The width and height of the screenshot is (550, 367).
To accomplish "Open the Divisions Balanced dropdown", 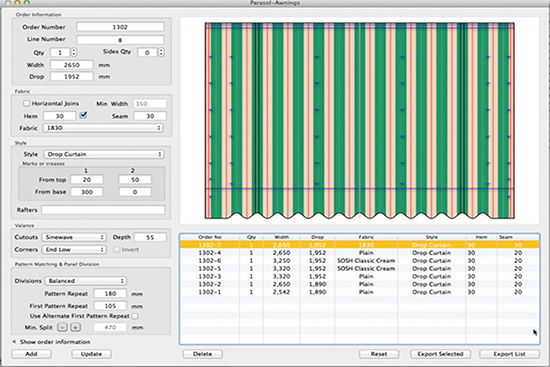I will pos(86,281).
